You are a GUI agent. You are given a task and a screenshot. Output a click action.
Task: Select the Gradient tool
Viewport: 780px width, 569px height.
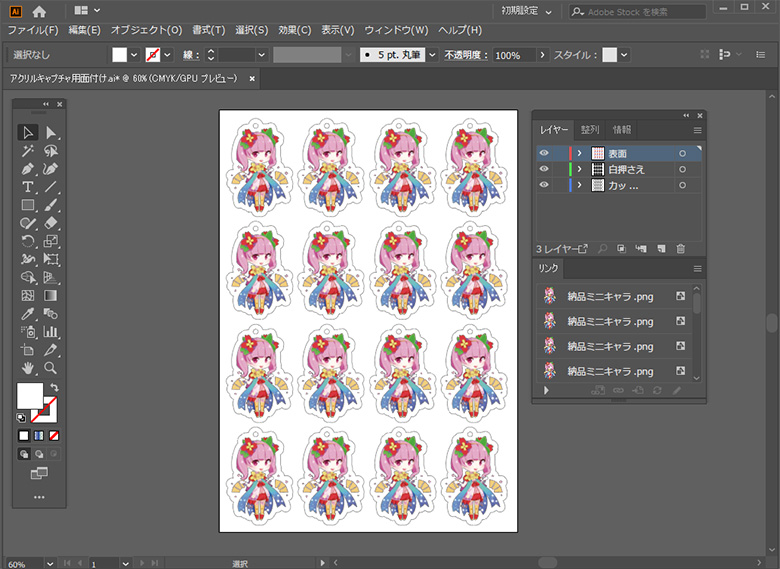tap(50, 295)
